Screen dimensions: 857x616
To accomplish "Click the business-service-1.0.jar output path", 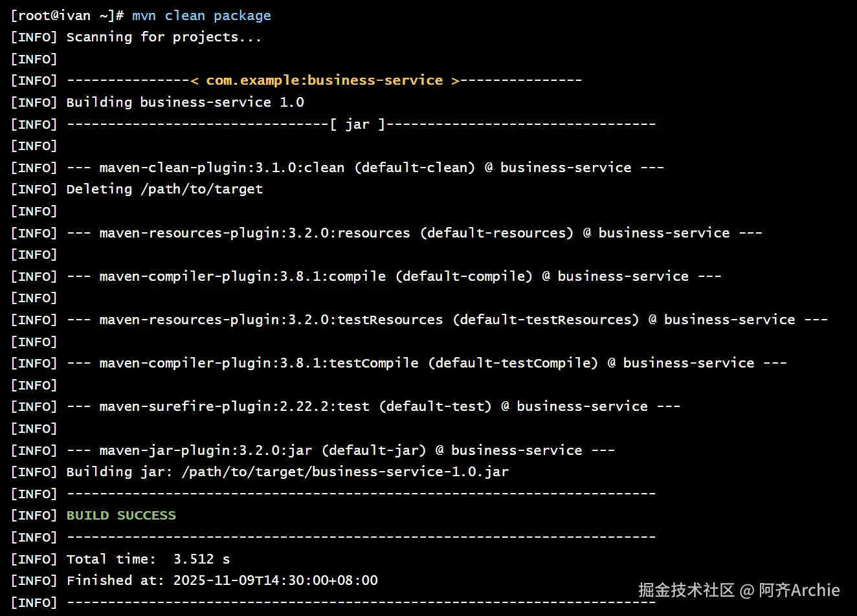I will (345, 472).
